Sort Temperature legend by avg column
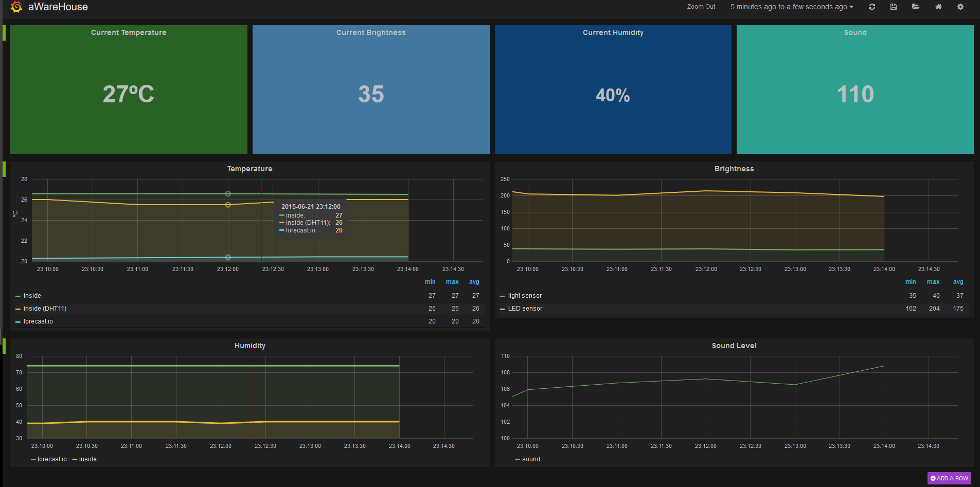The height and width of the screenshot is (487, 980). tap(474, 282)
